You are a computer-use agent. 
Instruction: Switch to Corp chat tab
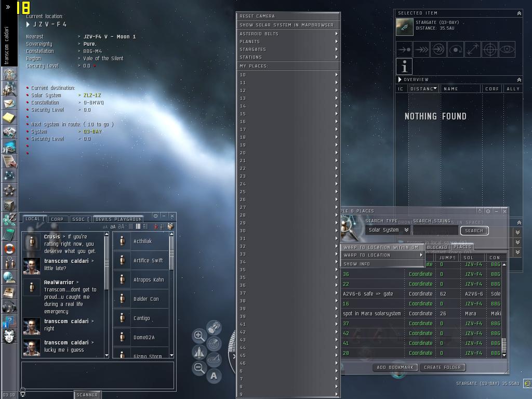coord(58,219)
